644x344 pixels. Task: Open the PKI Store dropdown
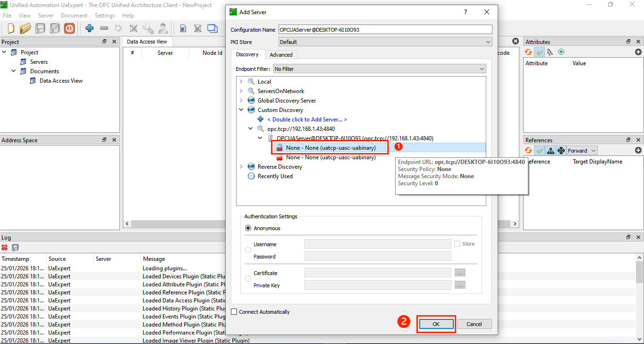click(385, 42)
